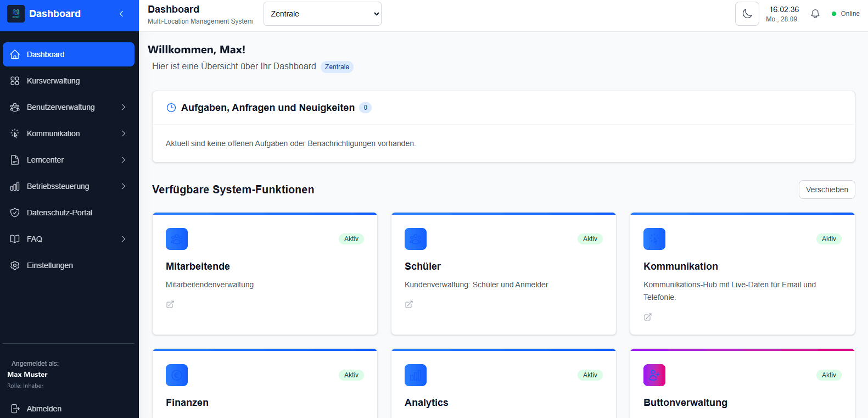Open Schüler card external link icon

[x=409, y=304]
